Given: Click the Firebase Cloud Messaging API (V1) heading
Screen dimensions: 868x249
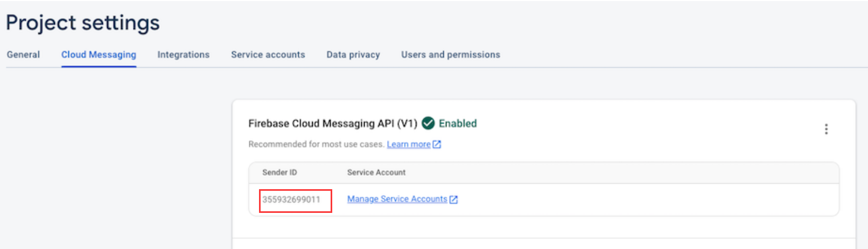Looking at the screenshot, I should 333,123.
